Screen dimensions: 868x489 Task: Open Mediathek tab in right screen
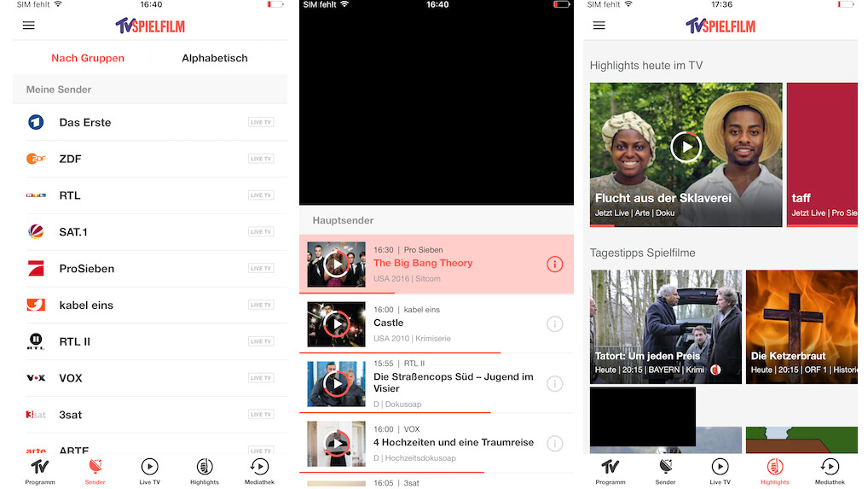point(830,472)
